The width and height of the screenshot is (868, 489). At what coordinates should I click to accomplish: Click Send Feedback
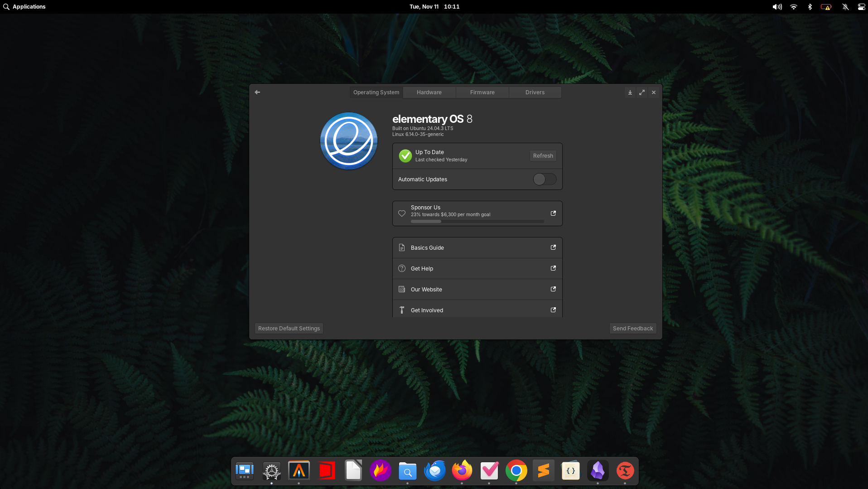633,328
